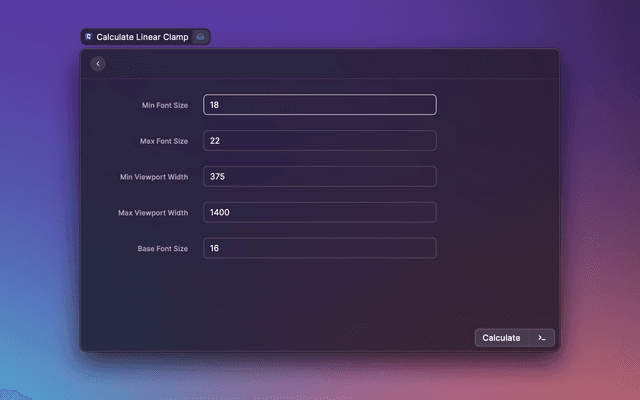Screen dimensions: 640x400
Task: Click into the Max Viewport Width field
Action: 320,213
